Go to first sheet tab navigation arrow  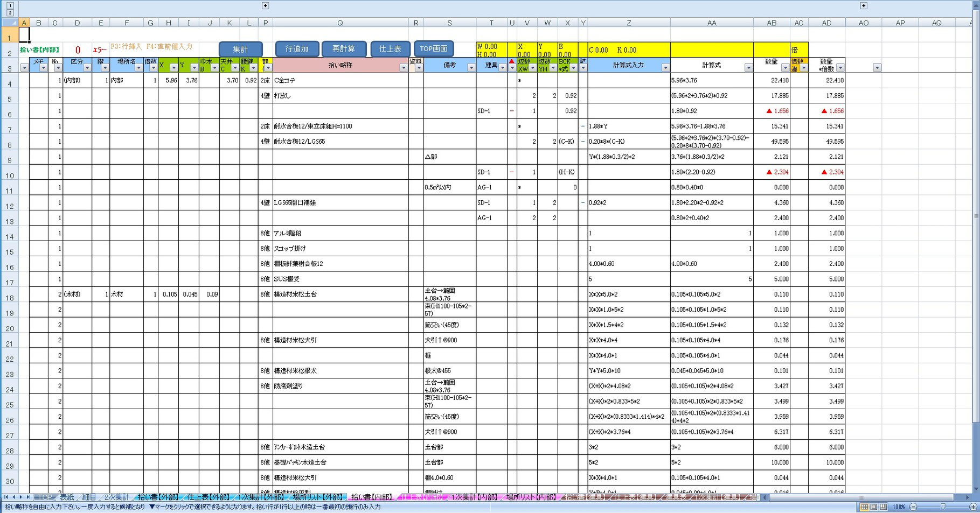6,497
